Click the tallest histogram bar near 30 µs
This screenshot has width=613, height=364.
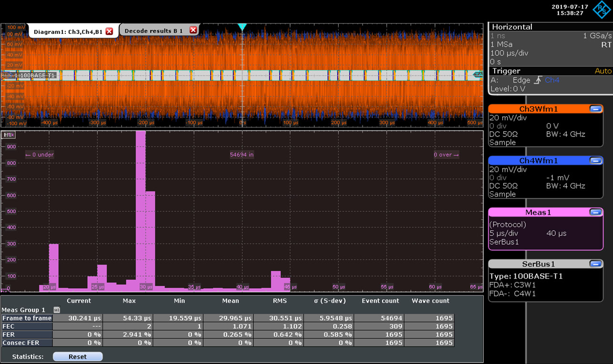(x=141, y=211)
